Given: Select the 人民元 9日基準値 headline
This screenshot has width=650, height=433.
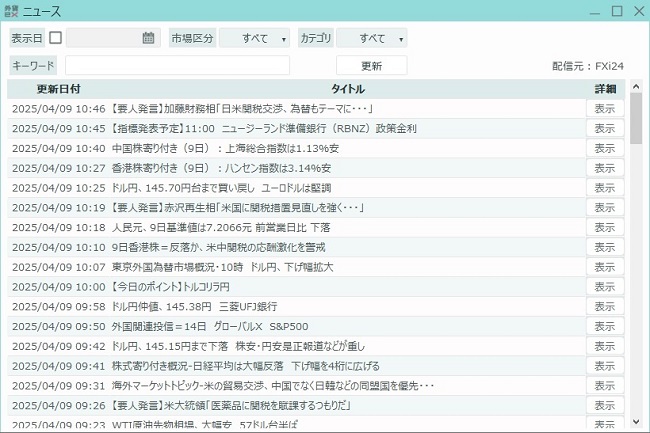Looking at the screenshot, I should [221, 227].
